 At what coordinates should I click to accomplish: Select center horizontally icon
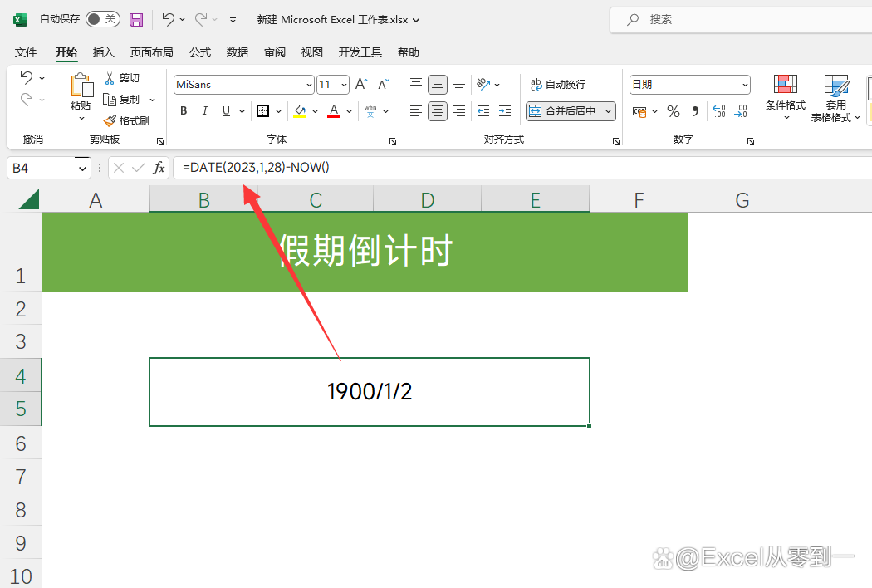[x=438, y=111]
